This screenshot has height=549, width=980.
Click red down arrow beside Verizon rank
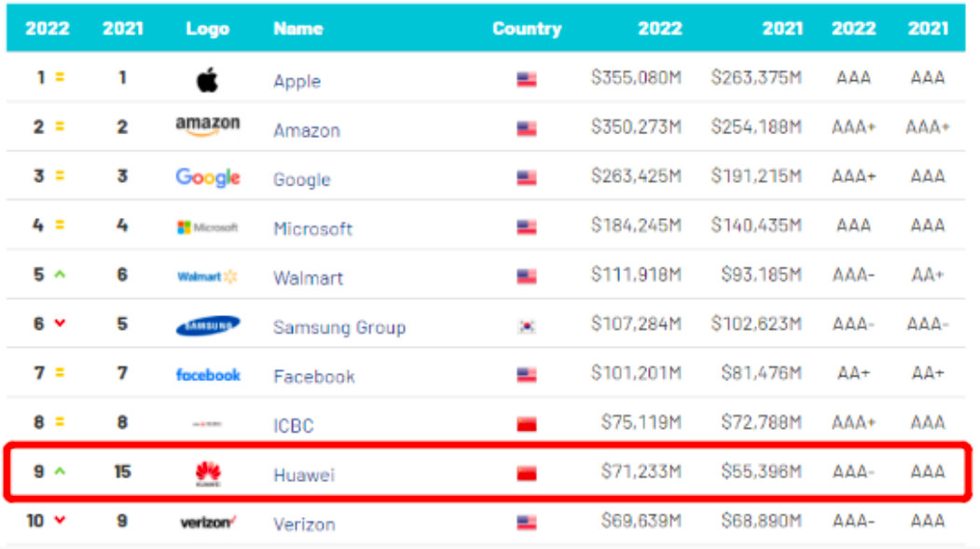click(60, 521)
